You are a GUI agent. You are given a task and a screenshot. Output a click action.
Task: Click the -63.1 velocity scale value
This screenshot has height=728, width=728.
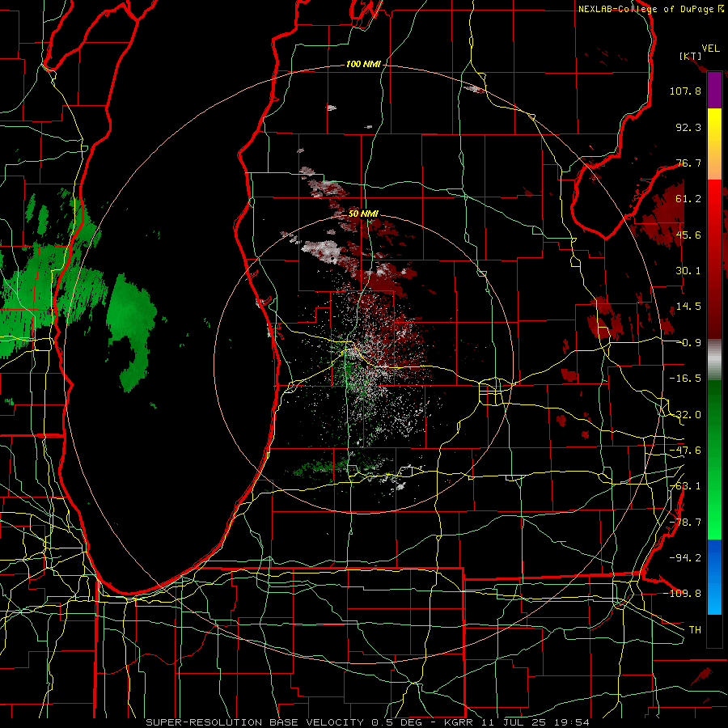685,486
